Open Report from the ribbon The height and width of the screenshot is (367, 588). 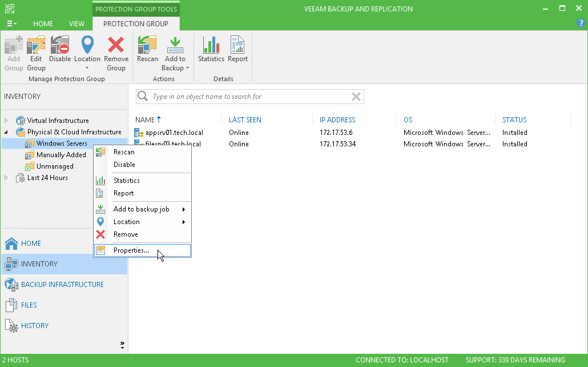point(237,49)
